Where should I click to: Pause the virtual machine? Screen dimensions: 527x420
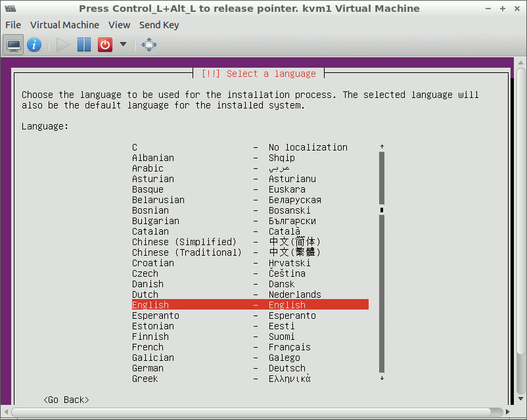point(84,45)
